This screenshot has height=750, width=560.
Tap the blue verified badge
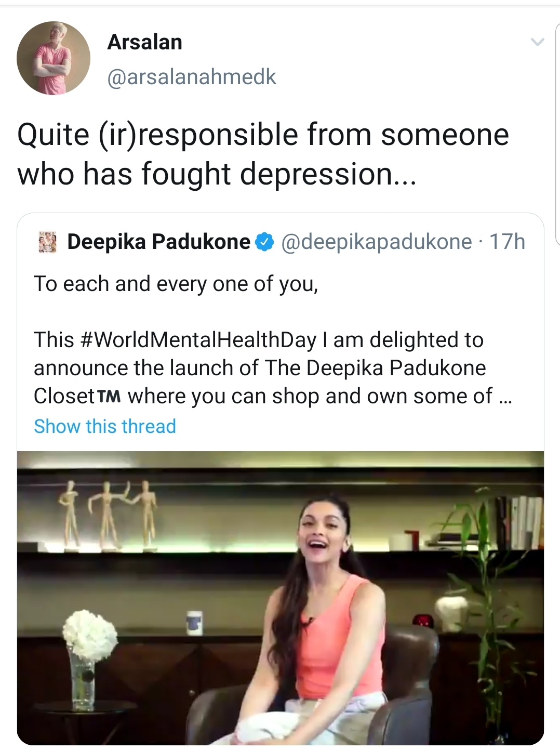tap(265, 242)
